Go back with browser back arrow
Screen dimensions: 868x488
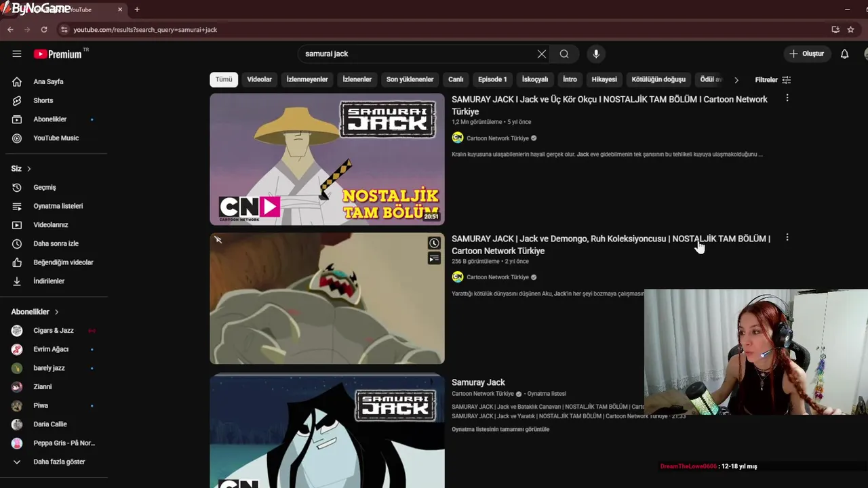10,30
